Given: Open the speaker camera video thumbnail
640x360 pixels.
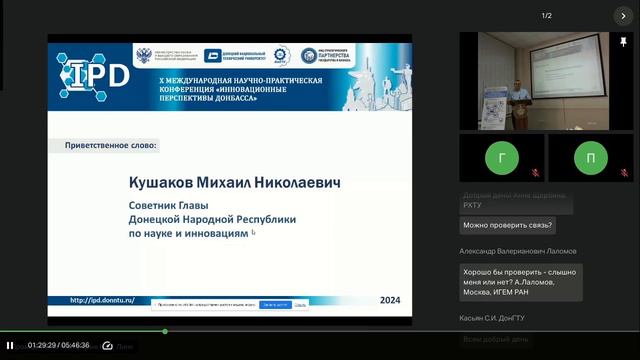Looking at the screenshot, I should [543, 81].
